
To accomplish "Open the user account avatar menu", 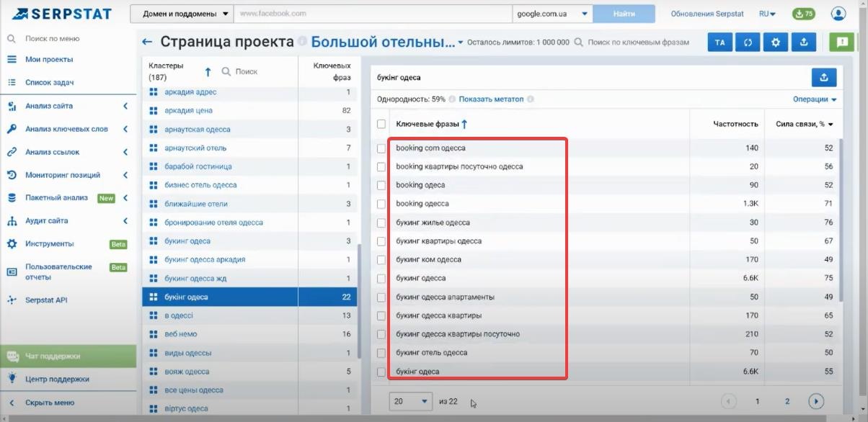I will 838,14.
